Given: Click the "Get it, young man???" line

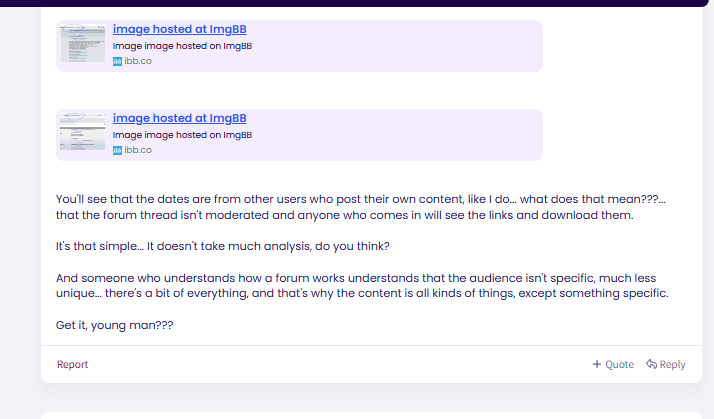Looking at the screenshot, I should tap(114, 325).
